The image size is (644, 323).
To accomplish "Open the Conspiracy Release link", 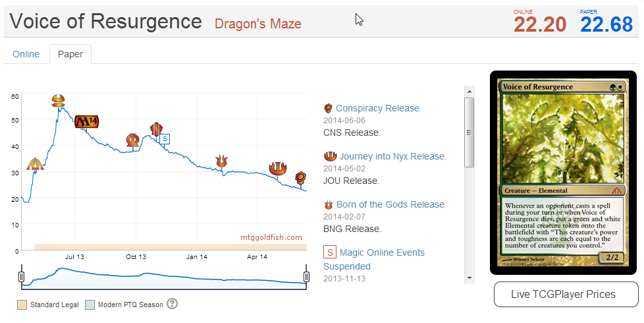I will click(x=379, y=108).
